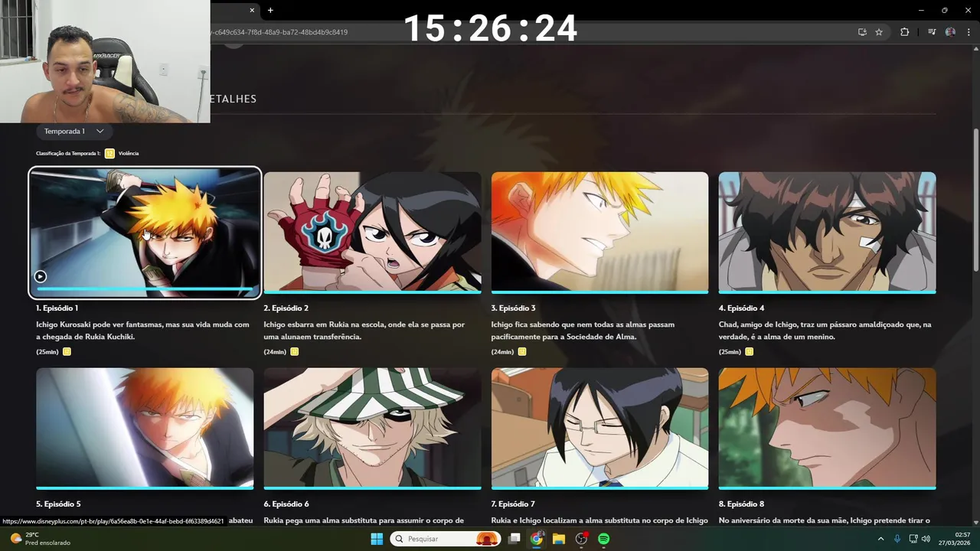The height and width of the screenshot is (551, 980).
Task: Click the browser address bar URL
Action: pyautogui.click(x=279, y=32)
